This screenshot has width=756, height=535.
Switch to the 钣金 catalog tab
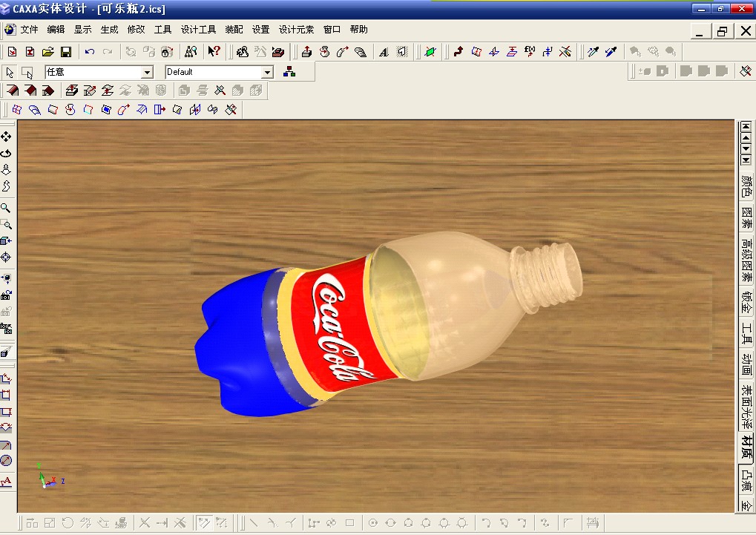[746, 303]
